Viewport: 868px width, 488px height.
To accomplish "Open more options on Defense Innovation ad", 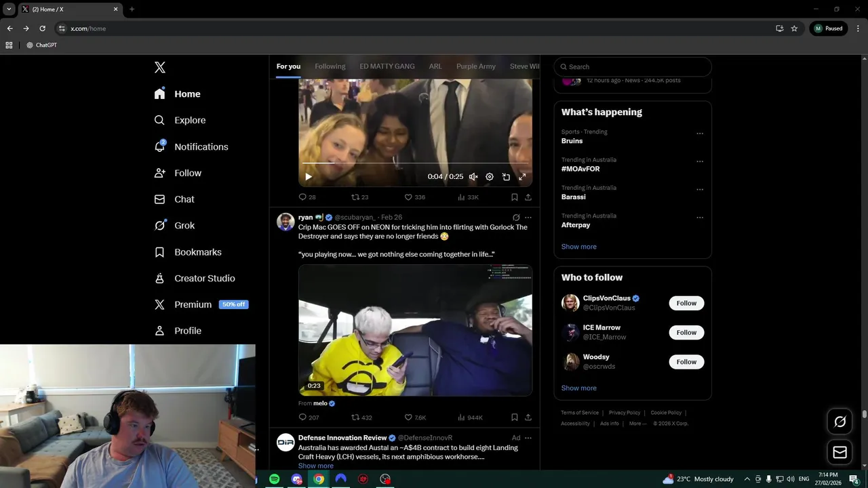I will pyautogui.click(x=528, y=438).
